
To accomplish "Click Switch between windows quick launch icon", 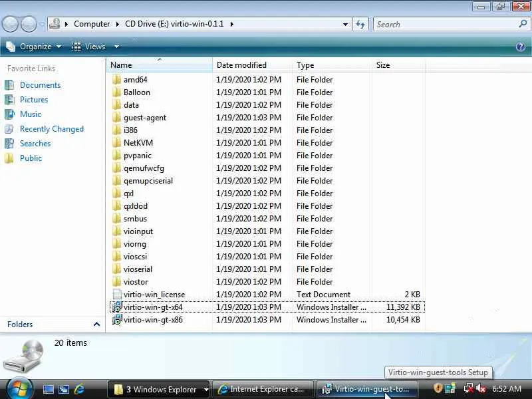I will (x=64, y=389).
